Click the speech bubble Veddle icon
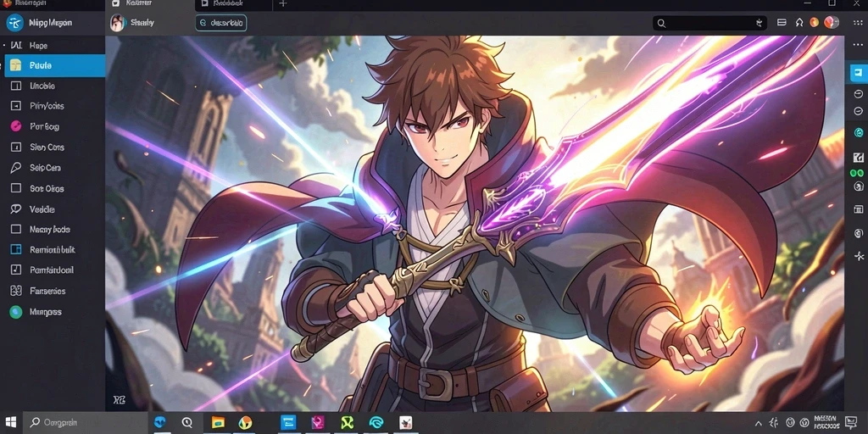This screenshot has height=434, width=868. point(16,209)
